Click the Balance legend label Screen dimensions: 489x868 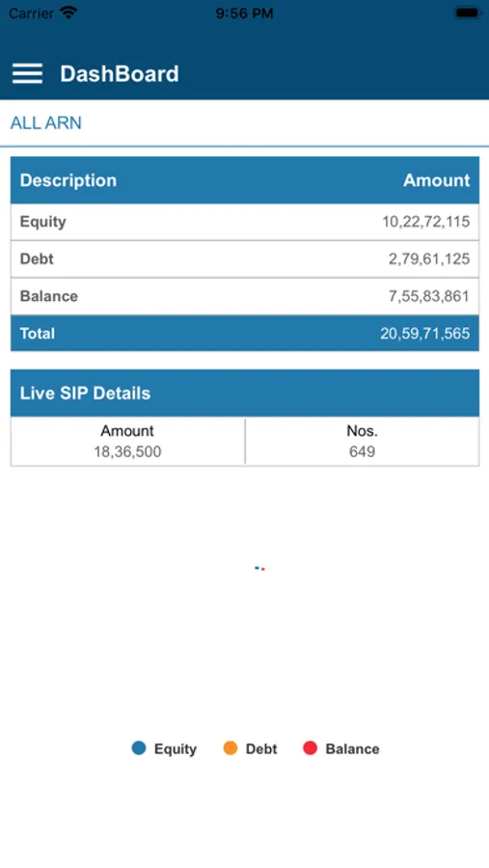coord(352,749)
